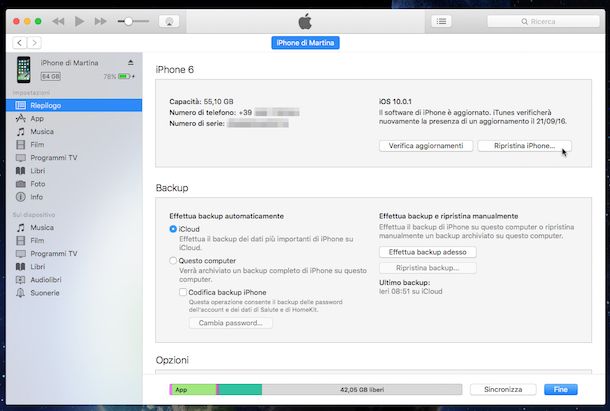Click the Ieri 08:51 su iCloud text
This screenshot has width=610, height=411.
(411, 292)
